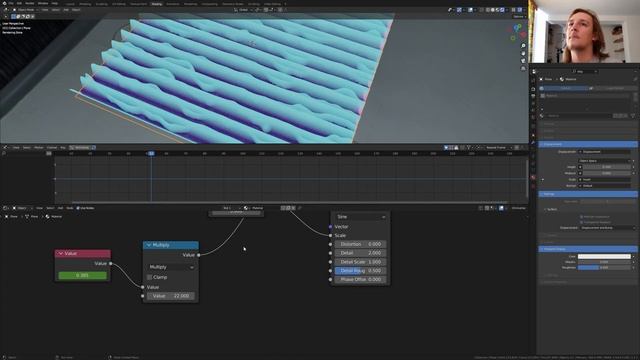Click the properties editor type icon at panel top

point(534,71)
